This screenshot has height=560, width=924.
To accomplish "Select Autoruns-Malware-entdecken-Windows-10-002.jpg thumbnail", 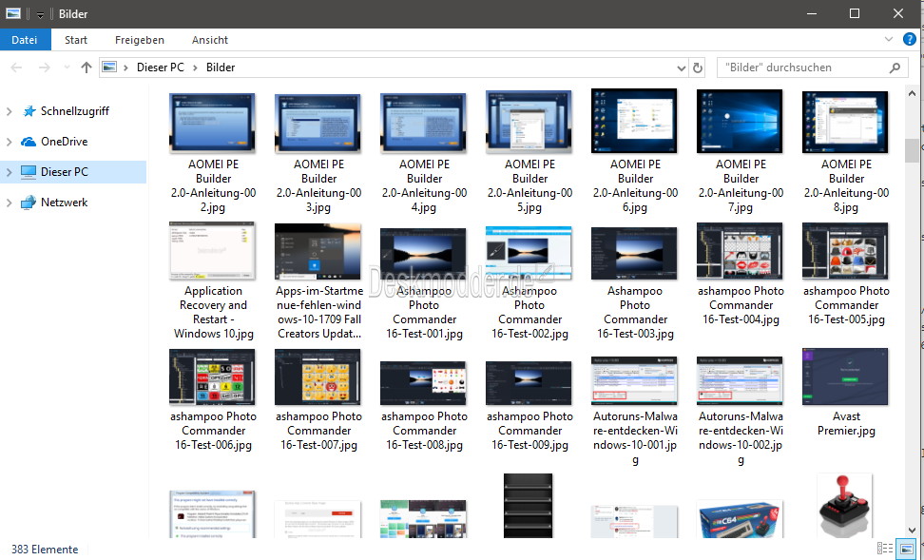I will point(740,381).
